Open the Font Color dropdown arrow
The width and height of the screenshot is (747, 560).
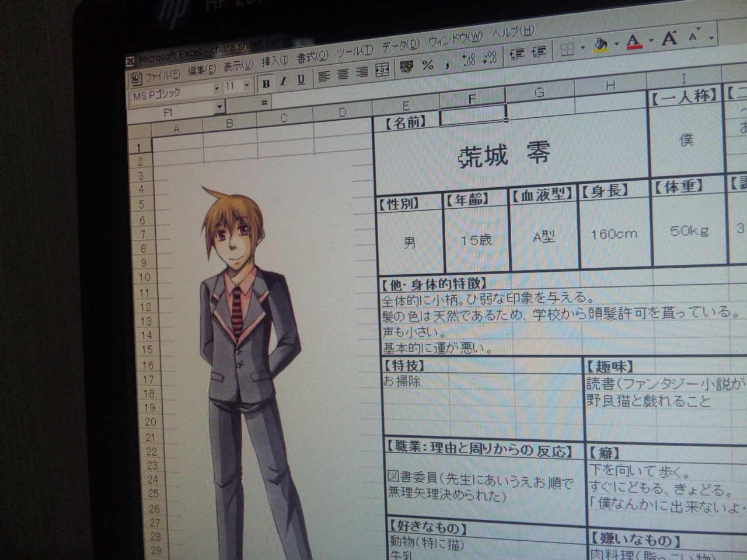coord(651,40)
